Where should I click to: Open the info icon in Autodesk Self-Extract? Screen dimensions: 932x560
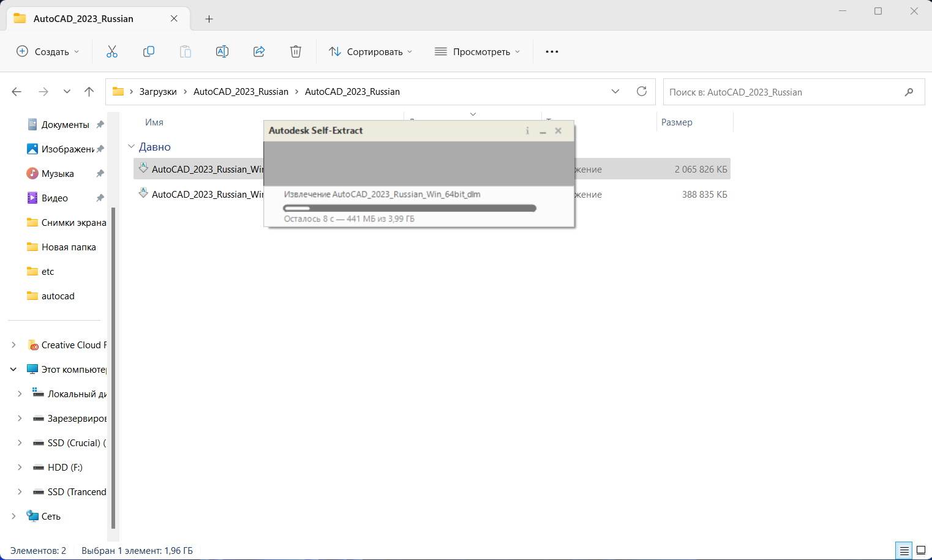[527, 131]
